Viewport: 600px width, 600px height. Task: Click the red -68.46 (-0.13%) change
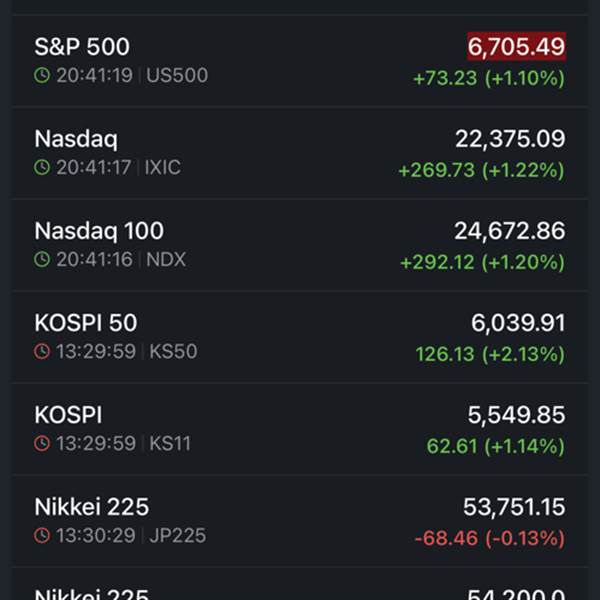[x=490, y=538]
